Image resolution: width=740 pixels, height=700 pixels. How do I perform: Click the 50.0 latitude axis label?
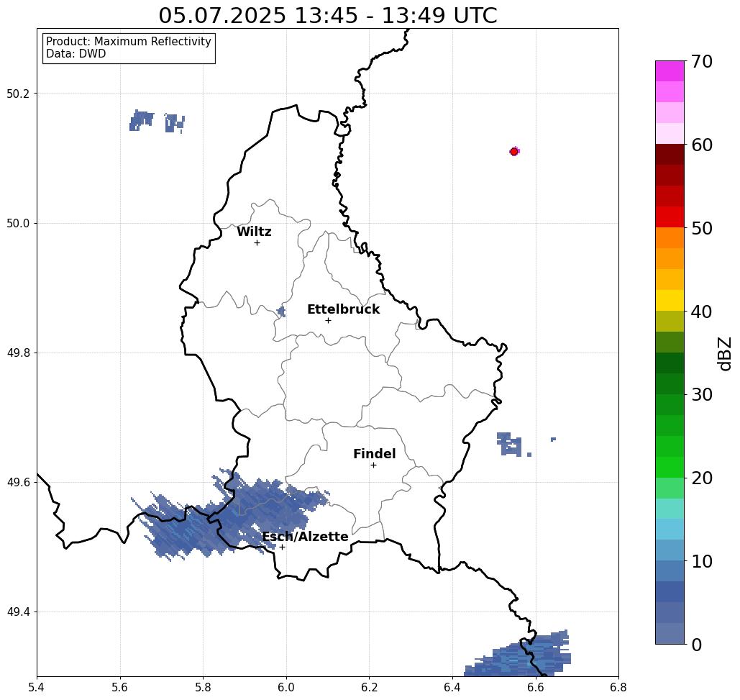point(17,223)
